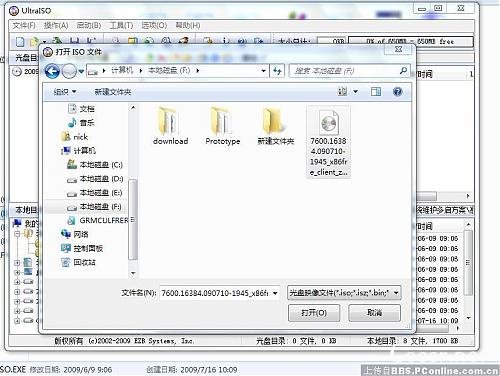Open the view options dropdown arrow

(355, 91)
